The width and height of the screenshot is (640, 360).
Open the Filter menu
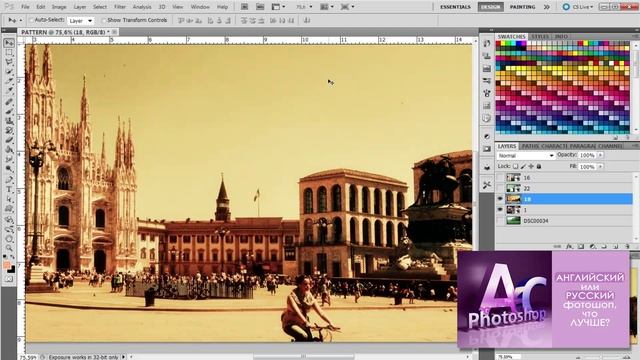pos(120,7)
